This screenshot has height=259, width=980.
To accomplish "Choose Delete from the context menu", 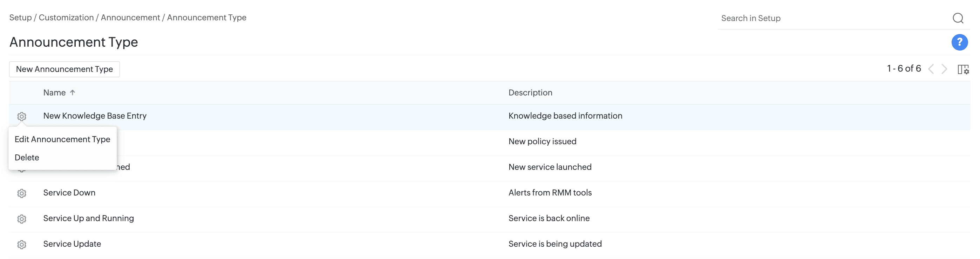I will pyautogui.click(x=27, y=157).
